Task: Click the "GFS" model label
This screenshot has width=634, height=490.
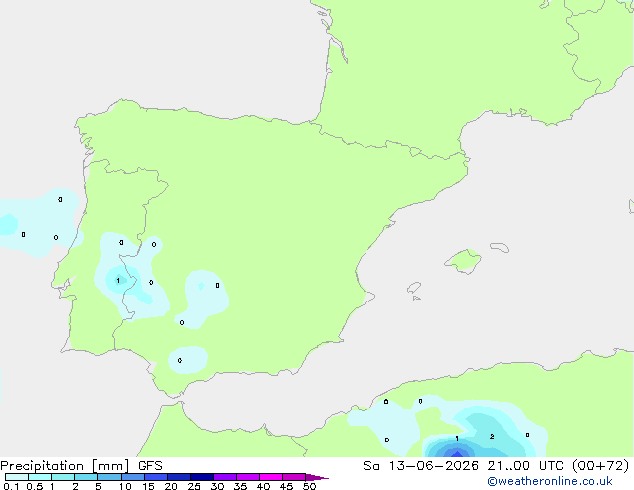Action: [x=150, y=466]
